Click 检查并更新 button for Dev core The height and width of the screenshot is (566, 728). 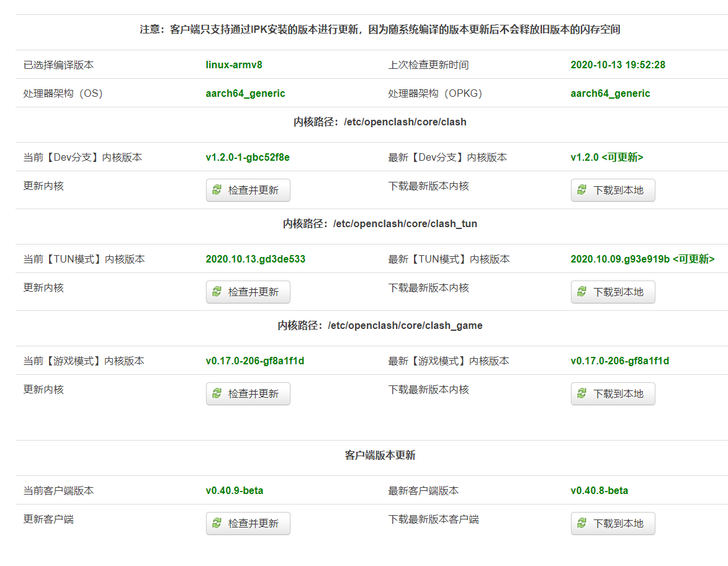[x=248, y=191]
